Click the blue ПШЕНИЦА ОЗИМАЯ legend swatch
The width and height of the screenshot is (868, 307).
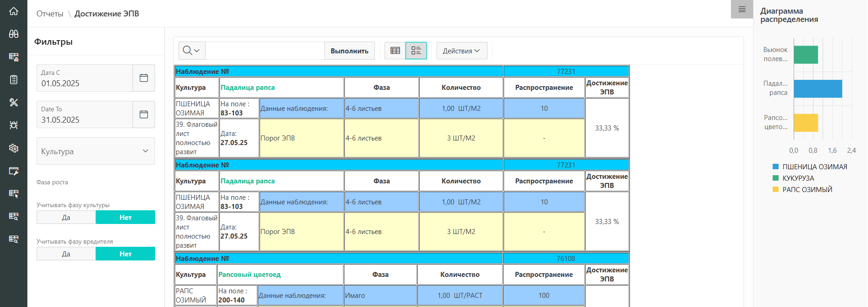tap(775, 167)
